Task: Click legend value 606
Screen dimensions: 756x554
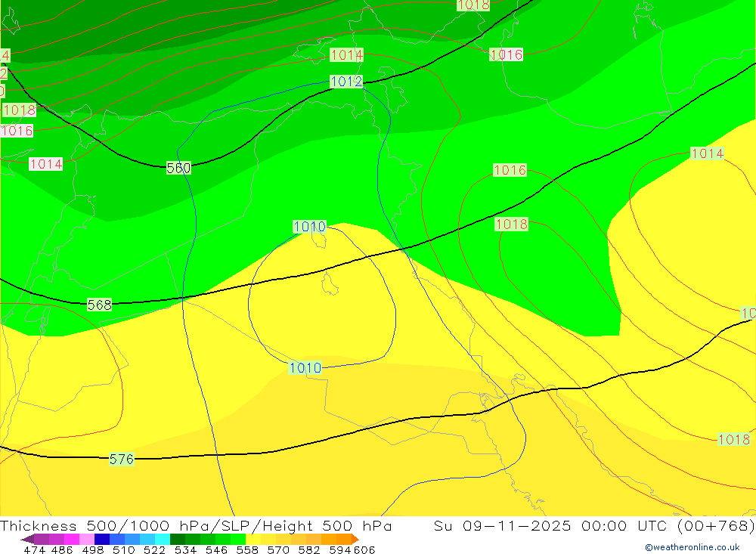Action: pos(364,549)
